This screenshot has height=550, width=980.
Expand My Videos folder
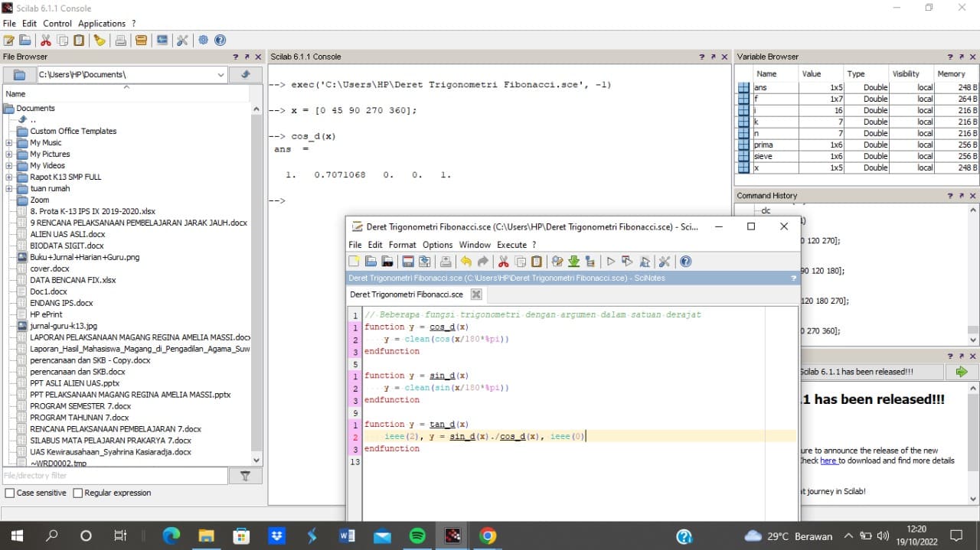tap(9, 166)
